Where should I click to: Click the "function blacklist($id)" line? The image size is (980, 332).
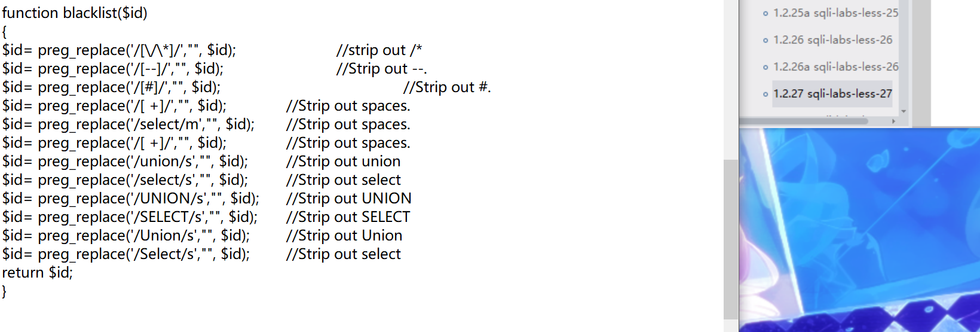click(75, 13)
